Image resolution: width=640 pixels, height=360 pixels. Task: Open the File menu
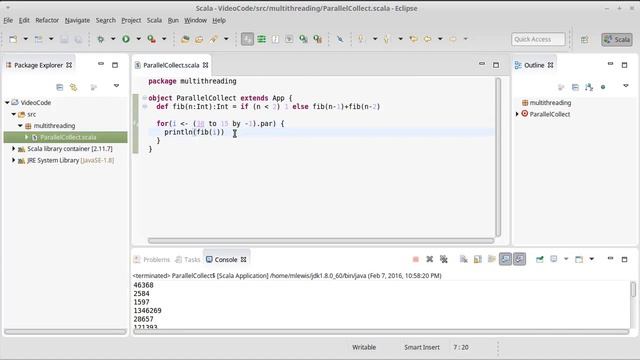point(8,20)
